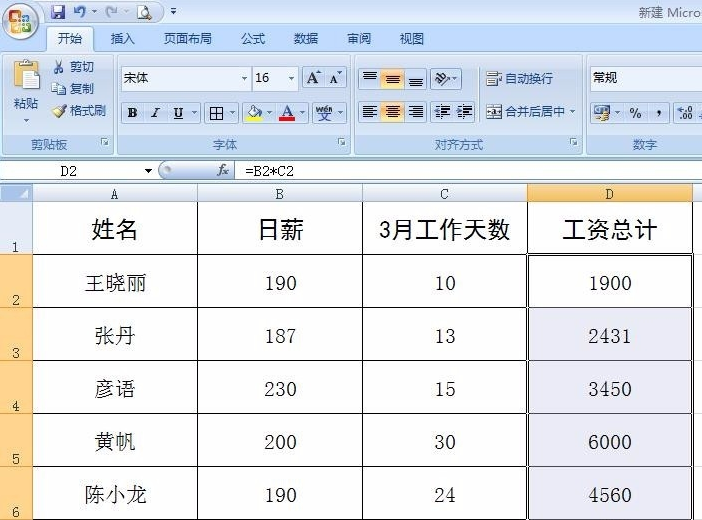
Task: Save the workbook using the floppy icon
Action: click(x=58, y=12)
